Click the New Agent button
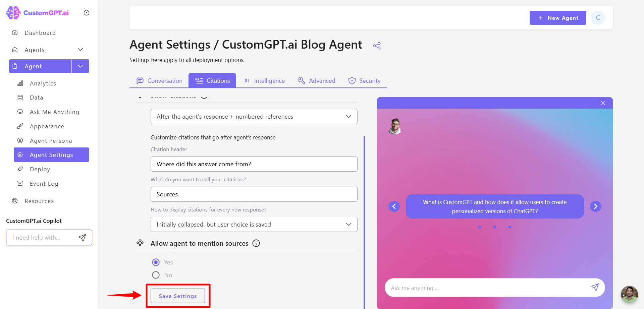The image size is (644, 309). coord(558,18)
